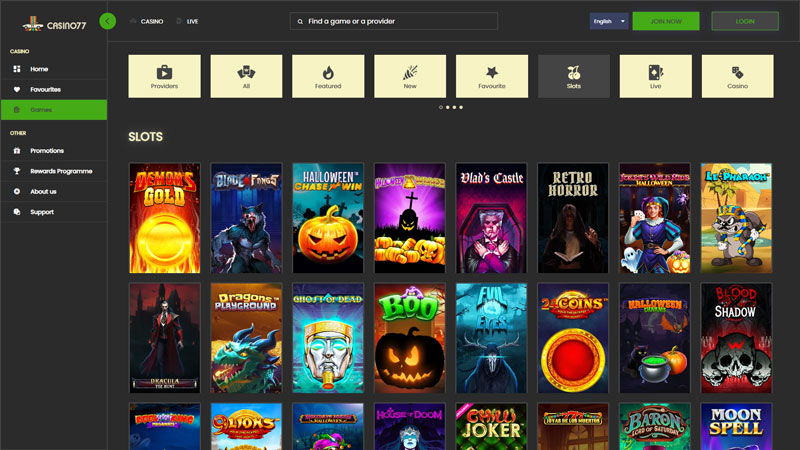Select the Providers category tile
Screen dimensions: 800x450
point(164,76)
